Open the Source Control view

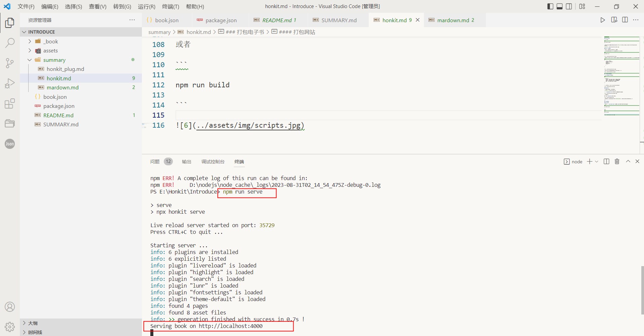[10, 63]
